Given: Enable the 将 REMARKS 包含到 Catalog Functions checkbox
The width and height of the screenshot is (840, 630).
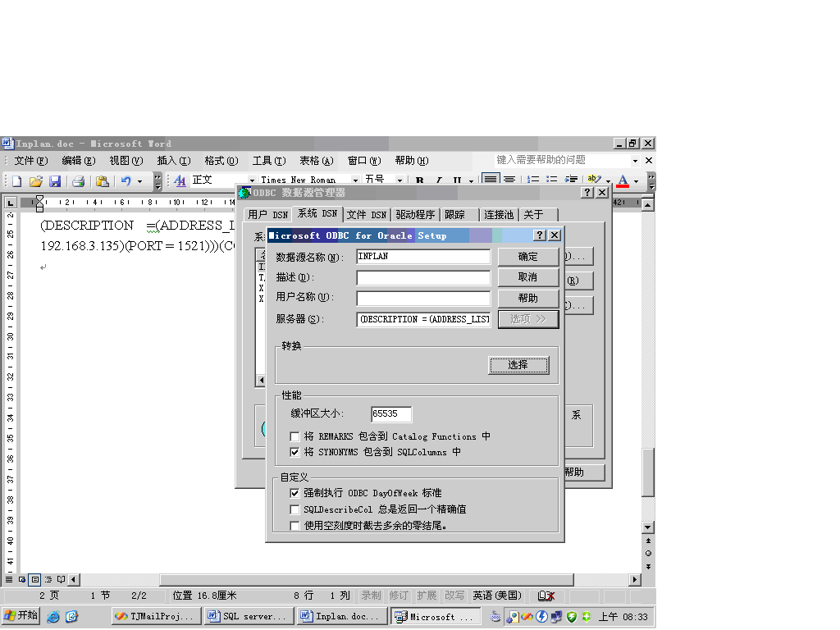Looking at the screenshot, I should coord(294,436).
